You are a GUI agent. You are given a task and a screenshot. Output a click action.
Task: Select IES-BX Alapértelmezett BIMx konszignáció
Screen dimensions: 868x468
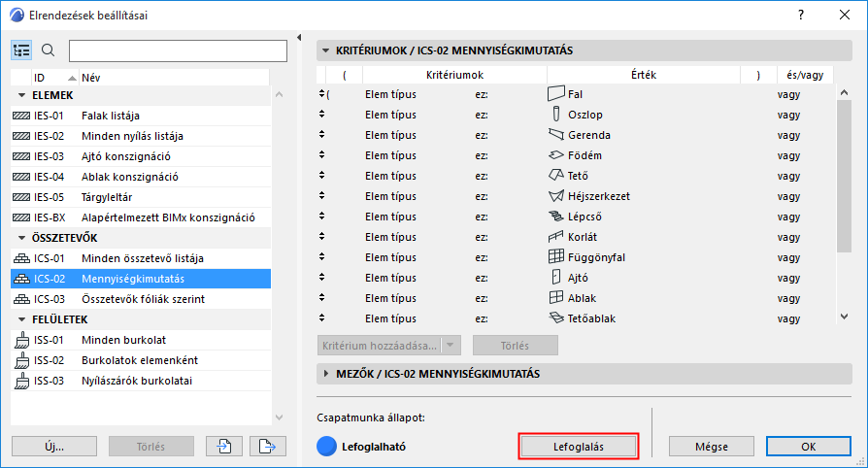[141, 217]
